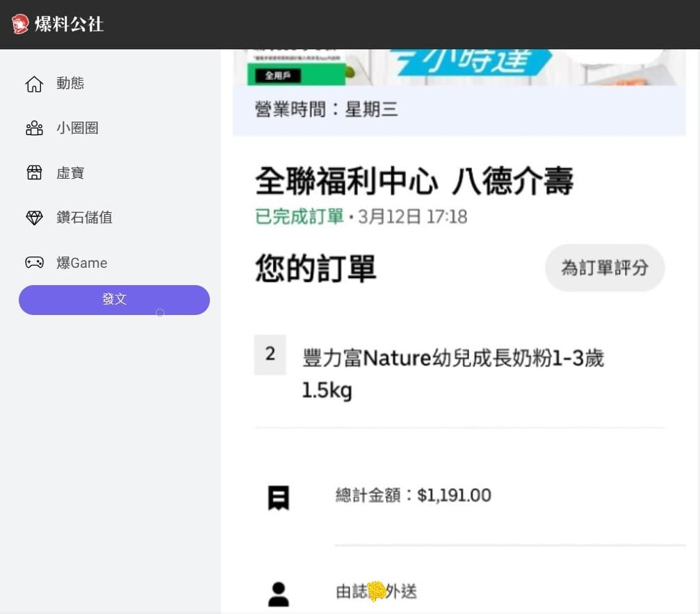Click the receipt icon beside 總計金額
Viewport: 700px width, 614px height.
pos(279,497)
